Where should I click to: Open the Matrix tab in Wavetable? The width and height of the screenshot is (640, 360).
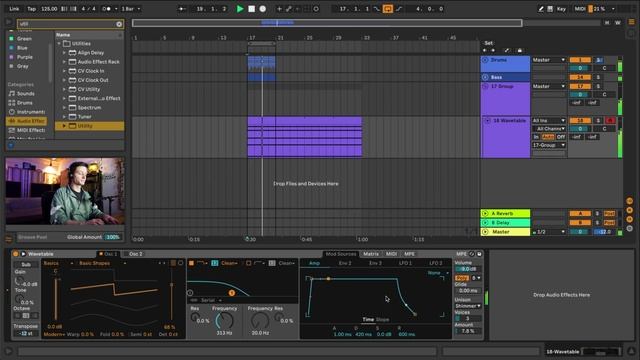click(371, 254)
